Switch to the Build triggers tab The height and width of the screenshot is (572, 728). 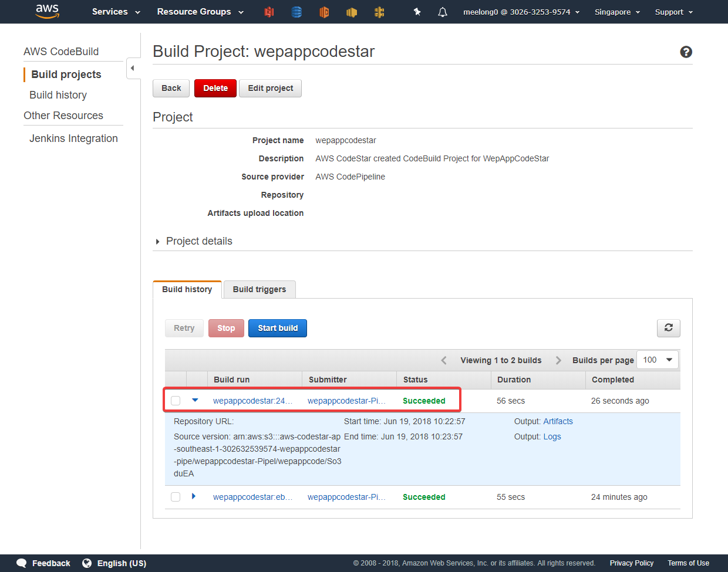[x=259, y=289]
